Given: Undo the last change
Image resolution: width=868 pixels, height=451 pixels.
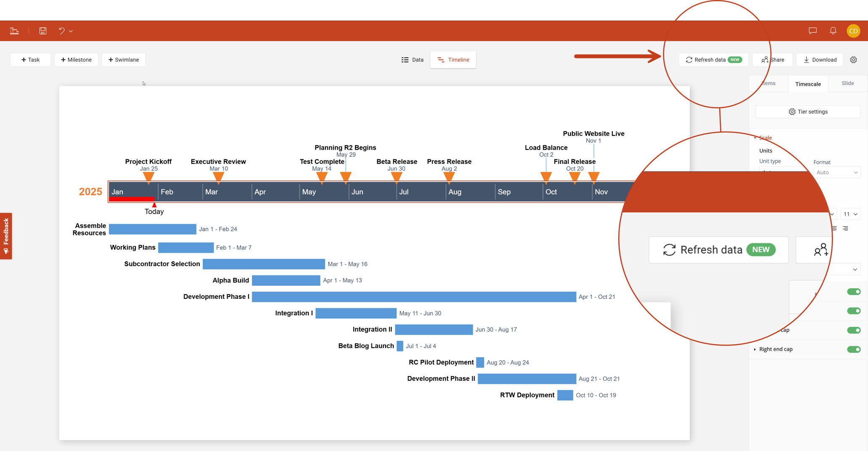Looking at the screenshot, I should pos(61,30).
